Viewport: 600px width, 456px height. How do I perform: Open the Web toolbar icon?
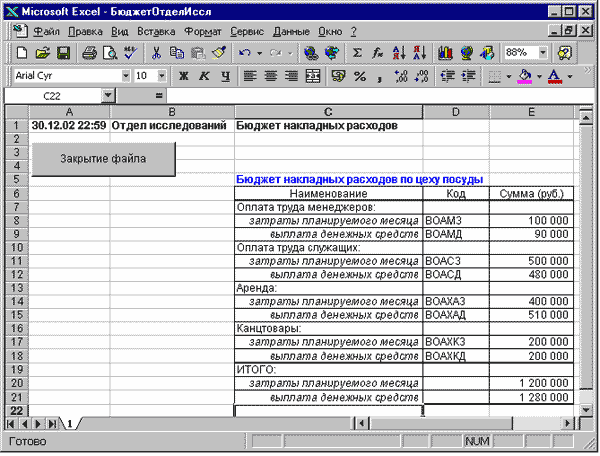tap(332, 53)
